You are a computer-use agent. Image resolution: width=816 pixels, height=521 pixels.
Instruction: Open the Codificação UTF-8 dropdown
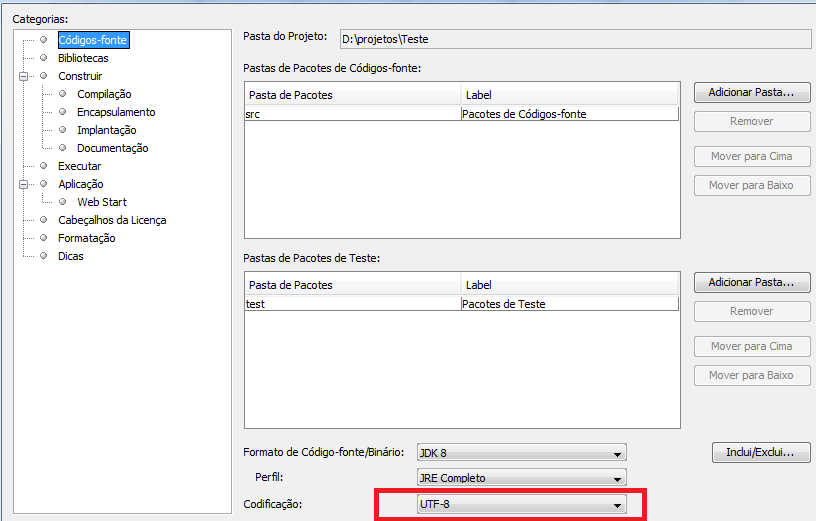(x=521, y=504)
